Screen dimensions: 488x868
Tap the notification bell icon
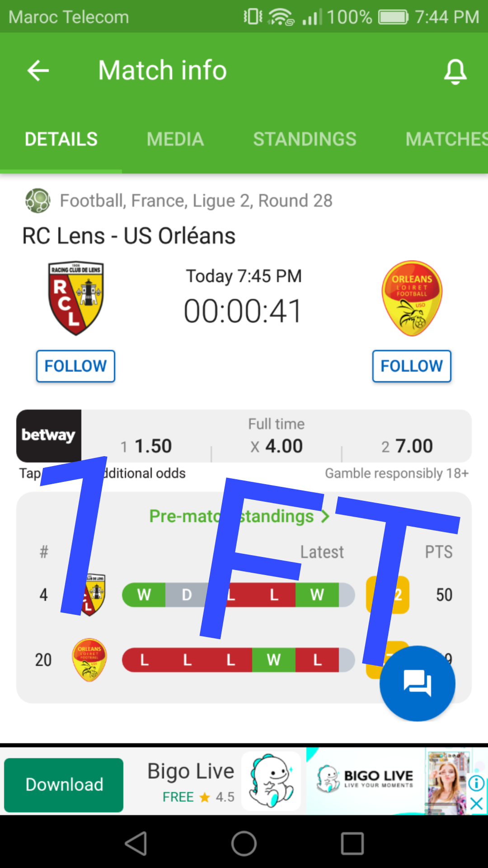(x=455, y=71)
